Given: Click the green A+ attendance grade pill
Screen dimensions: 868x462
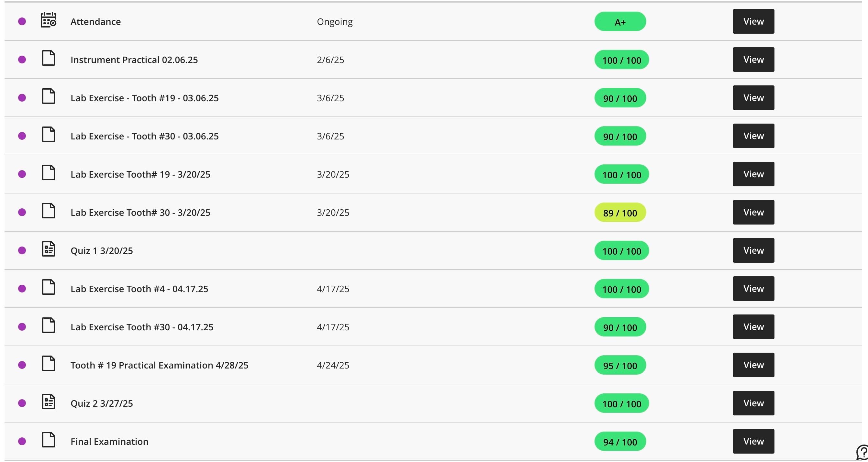Looking at the screenshot, I should (620, 22).
